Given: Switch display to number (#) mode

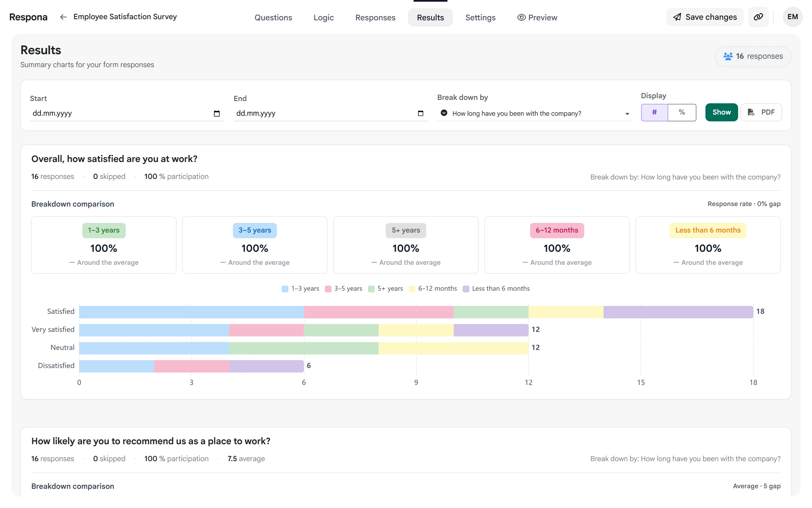Looking at the screenshot, I should click(x=654, y=112).
